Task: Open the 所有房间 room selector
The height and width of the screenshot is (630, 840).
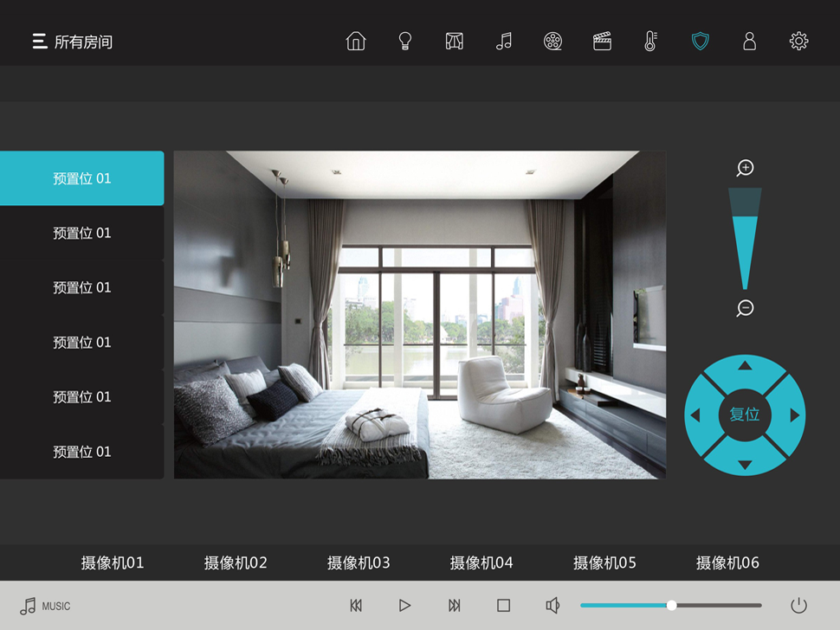Action: (83, 42)
